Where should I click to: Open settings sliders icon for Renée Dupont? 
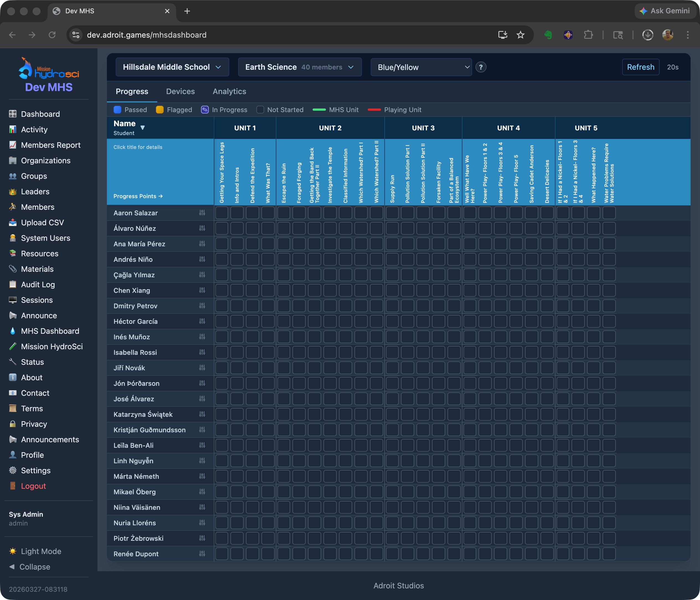pos(202,554)
